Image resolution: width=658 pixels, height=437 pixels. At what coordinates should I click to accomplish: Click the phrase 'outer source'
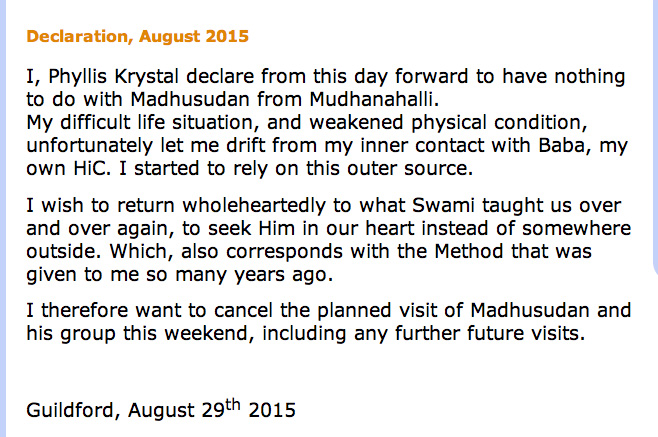pyautogui.click(x=407, y=169)
